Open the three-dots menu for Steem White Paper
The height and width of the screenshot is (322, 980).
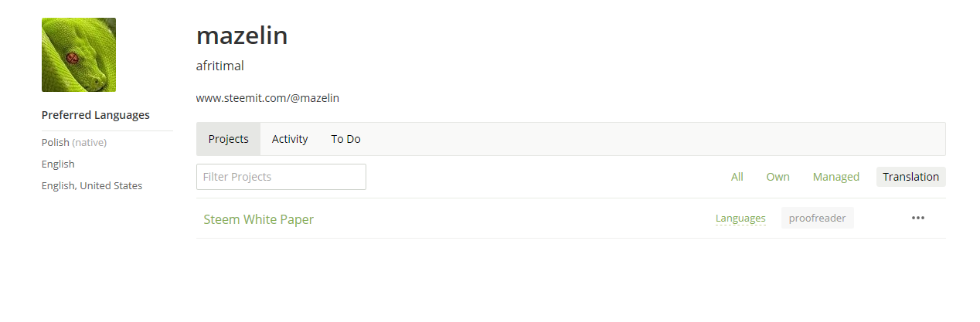click(917, 219)
